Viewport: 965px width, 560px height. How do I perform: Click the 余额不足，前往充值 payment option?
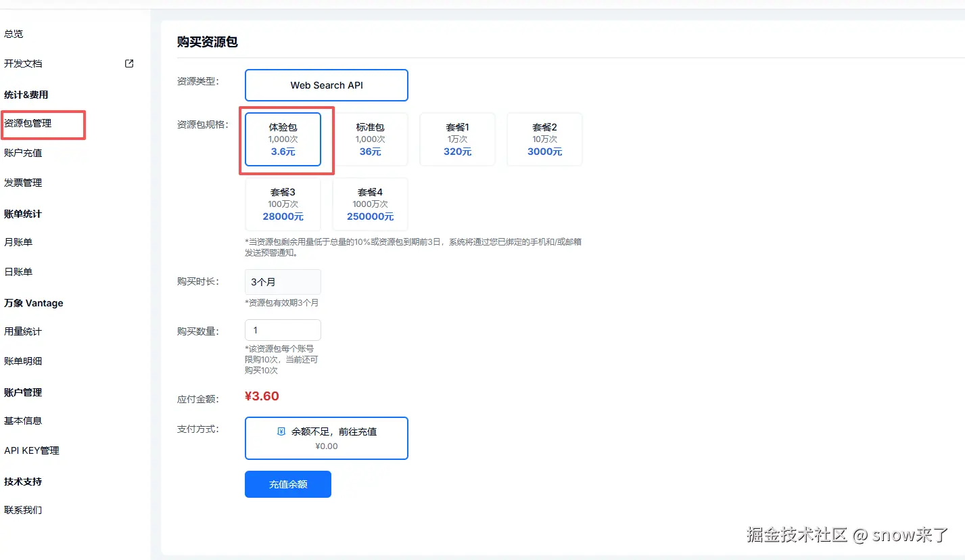coord(327,438)
